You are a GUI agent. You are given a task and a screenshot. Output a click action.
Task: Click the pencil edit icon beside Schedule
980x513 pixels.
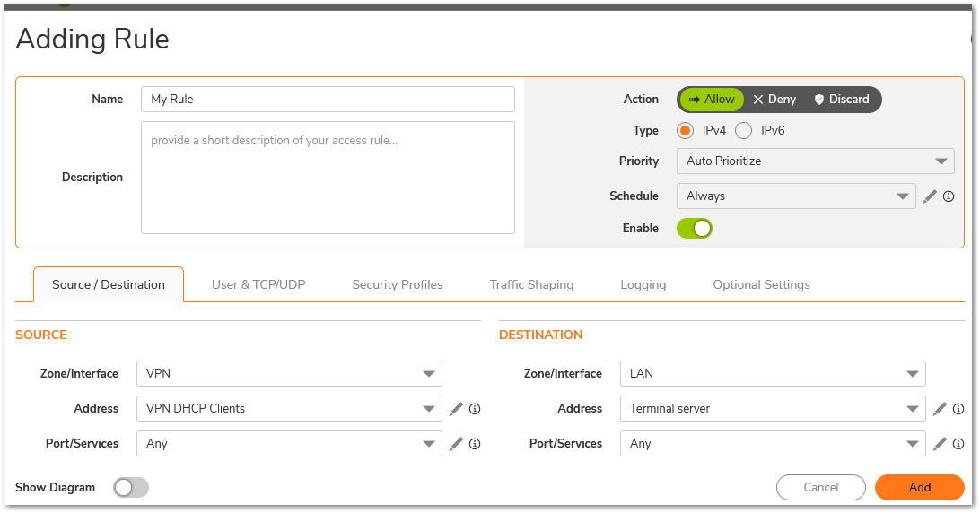(x=930, y=196)
